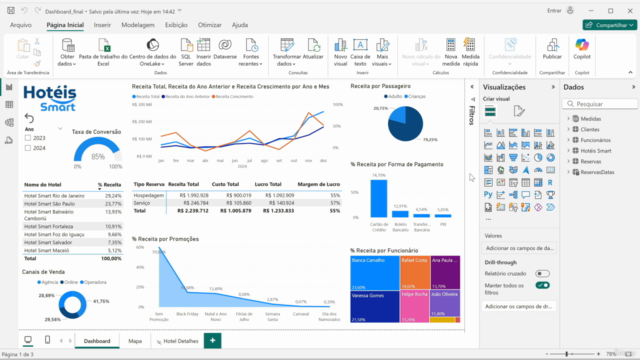Screen dimensions: 640x360
Task: Click Cartão de Crédito bar in chart
Action: tap(379, 199)
